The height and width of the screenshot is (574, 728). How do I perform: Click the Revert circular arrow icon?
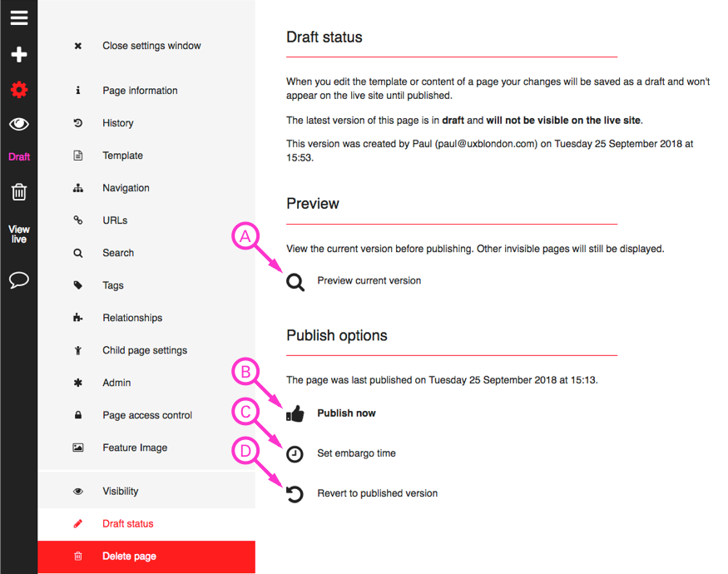coord(295,494)
